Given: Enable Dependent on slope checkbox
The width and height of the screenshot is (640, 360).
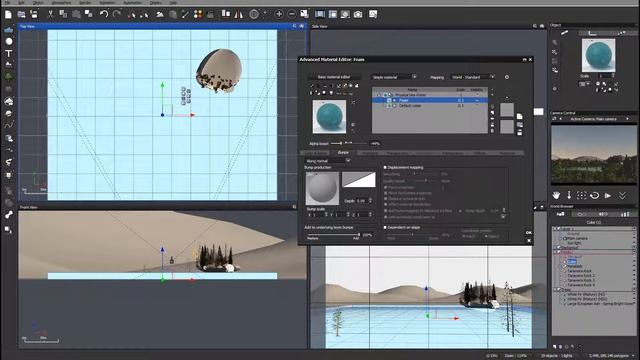Looking at the screenshot, I should (x=385, y=227).
